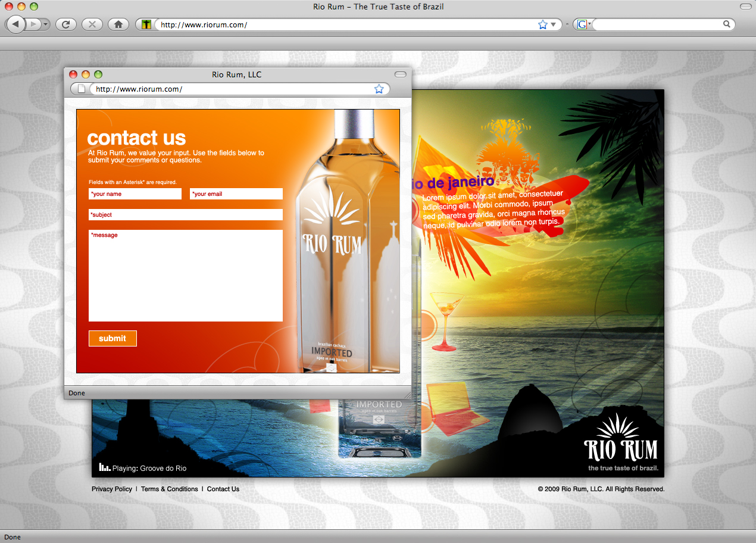The image size is (756, 543).
Task: Click the browser Back arrow button
Action: coord(15,24)
